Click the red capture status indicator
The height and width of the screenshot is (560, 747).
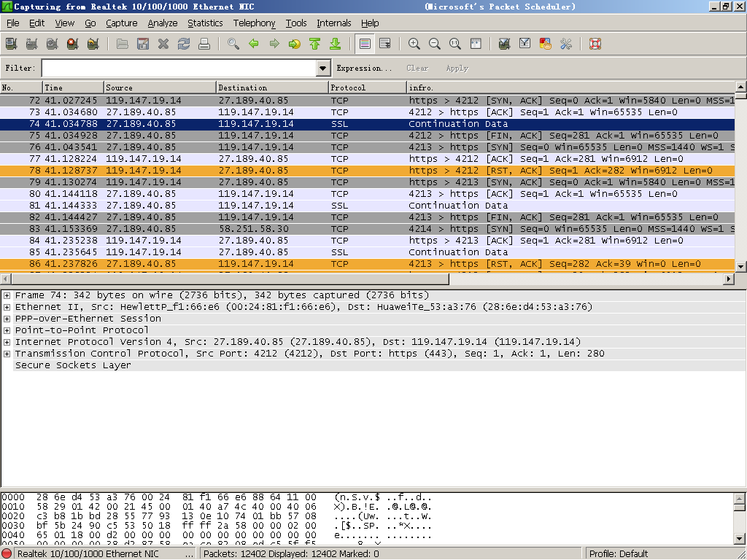click(7, 554)
